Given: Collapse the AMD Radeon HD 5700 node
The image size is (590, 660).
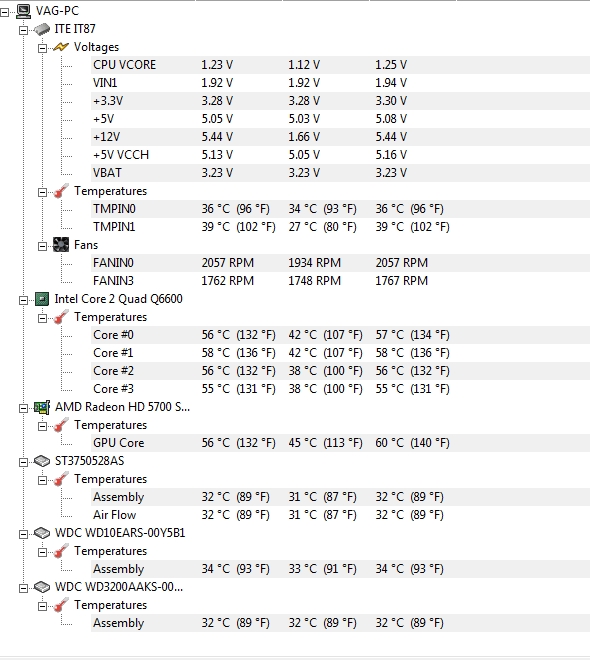Looking at the screenshot, I should (x=24, y=408).
